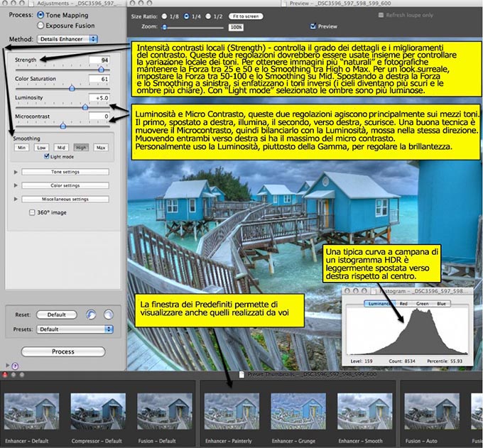Click the undo arrow icon
Image resolution: width=483 pixels, height=448 pixels.
click(x=91, y=315)
